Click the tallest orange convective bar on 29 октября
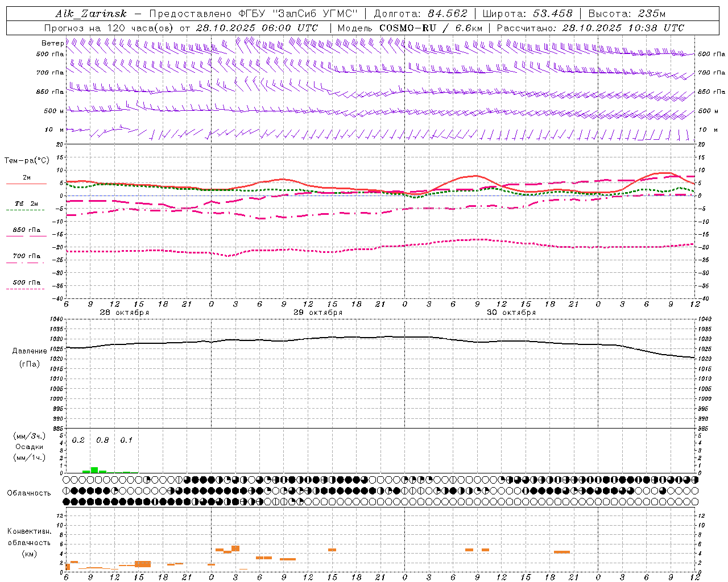Screen dimensions: 728x582 [x=235, y=548]
